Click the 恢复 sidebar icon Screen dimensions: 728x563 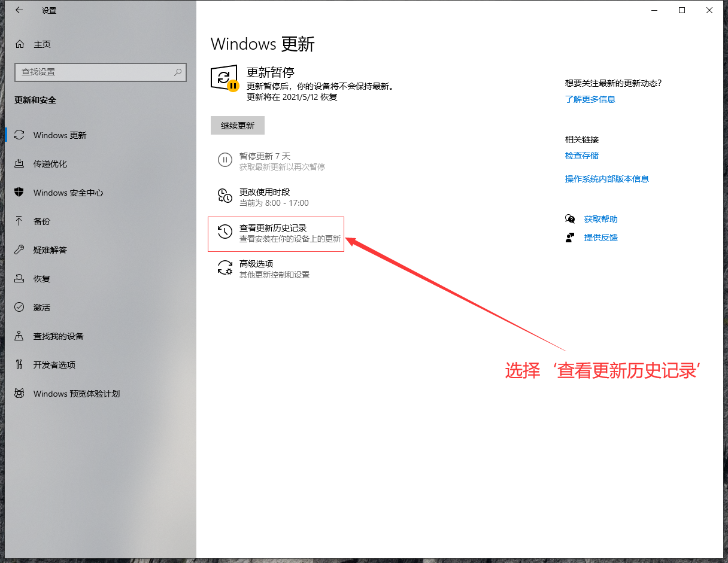[20, 279]
